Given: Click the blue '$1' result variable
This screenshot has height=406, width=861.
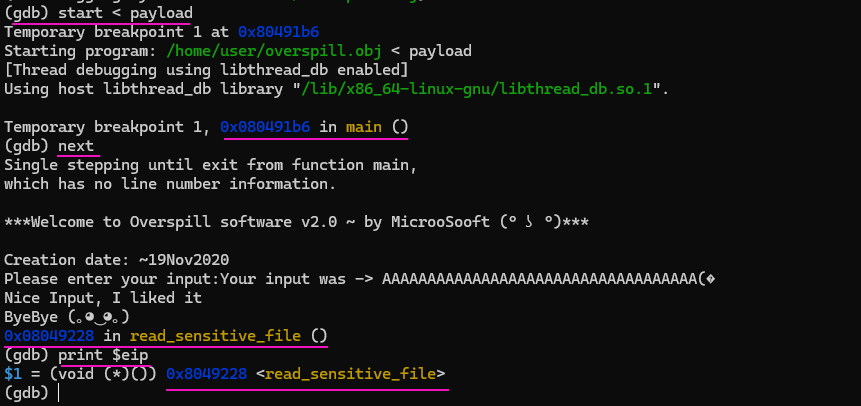Looking at the screenshot, I should click(x=13, y=374).
